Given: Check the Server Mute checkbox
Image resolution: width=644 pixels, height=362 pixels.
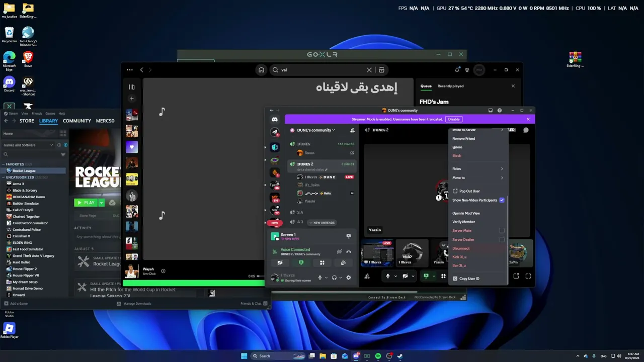Looking at the screenshot, I should pyautogui.click(x=502, y=231).
